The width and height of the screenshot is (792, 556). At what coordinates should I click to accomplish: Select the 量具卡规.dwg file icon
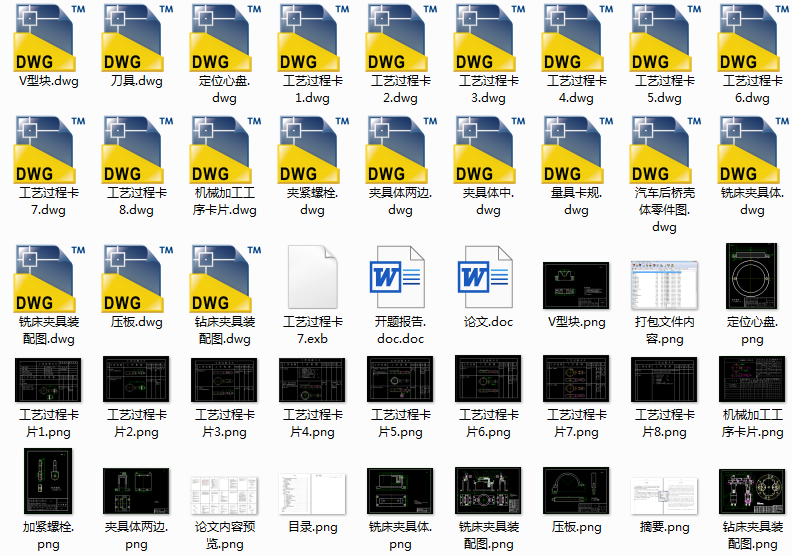[576, 150]
